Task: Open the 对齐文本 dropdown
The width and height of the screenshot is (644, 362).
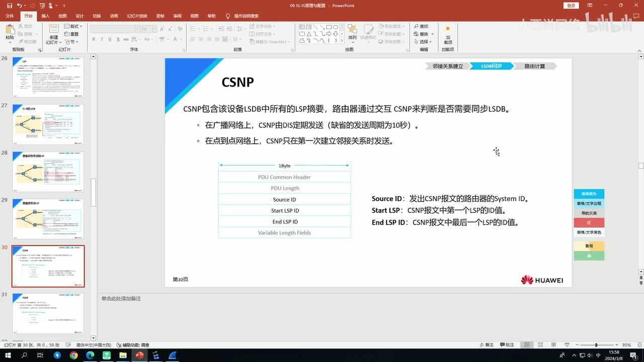Action: pyautogui.click(x=262, y=34)
